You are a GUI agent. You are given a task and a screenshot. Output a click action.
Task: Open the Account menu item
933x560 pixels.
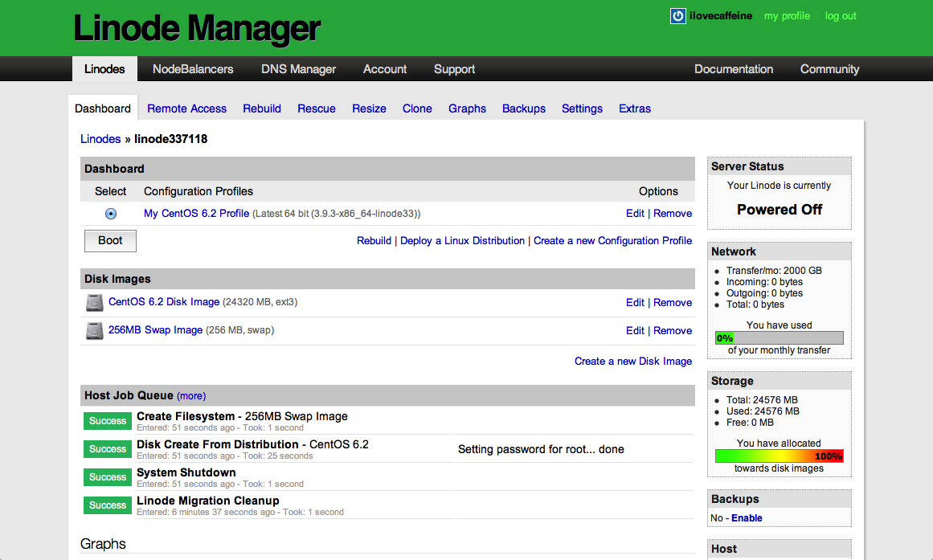pyautogui.click(x=385, y=69)
